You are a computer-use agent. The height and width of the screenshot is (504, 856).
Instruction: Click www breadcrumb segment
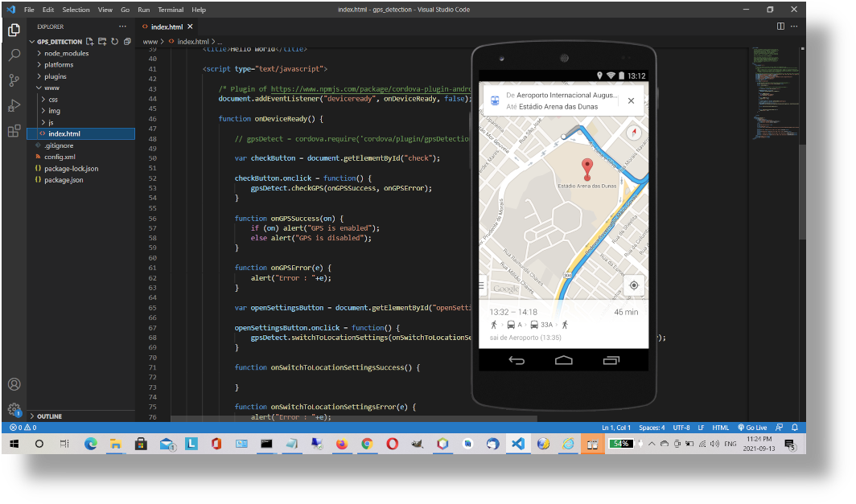point(150,42)
